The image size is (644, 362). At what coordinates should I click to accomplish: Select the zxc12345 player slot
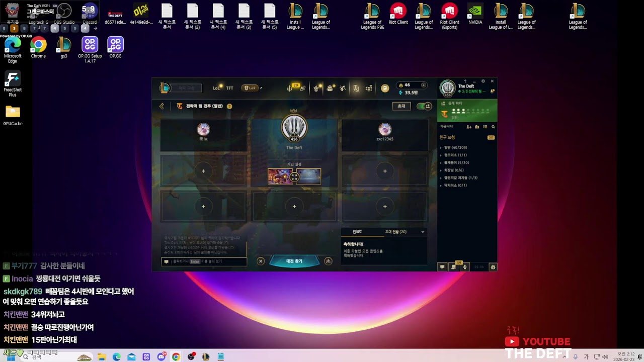pos(385,135)
